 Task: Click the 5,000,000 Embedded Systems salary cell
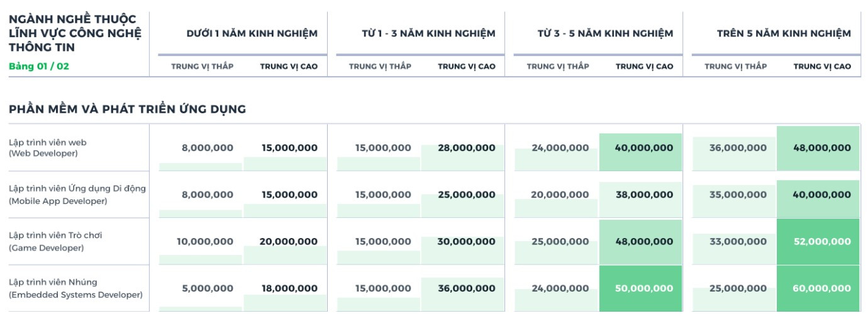tap(207, 288)
